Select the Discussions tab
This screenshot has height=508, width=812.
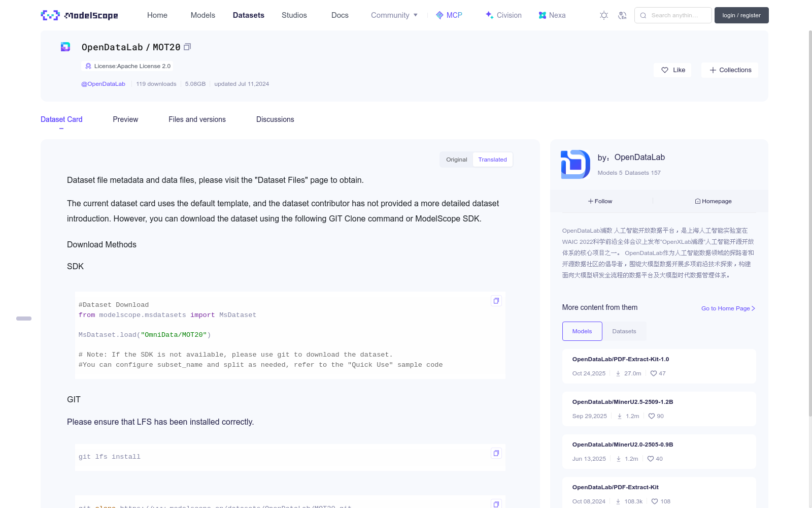275,119
